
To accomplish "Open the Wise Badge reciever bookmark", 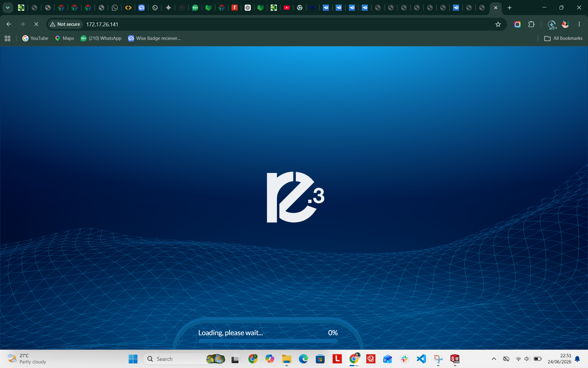I will pyautogui.click(x=155, y=38).
